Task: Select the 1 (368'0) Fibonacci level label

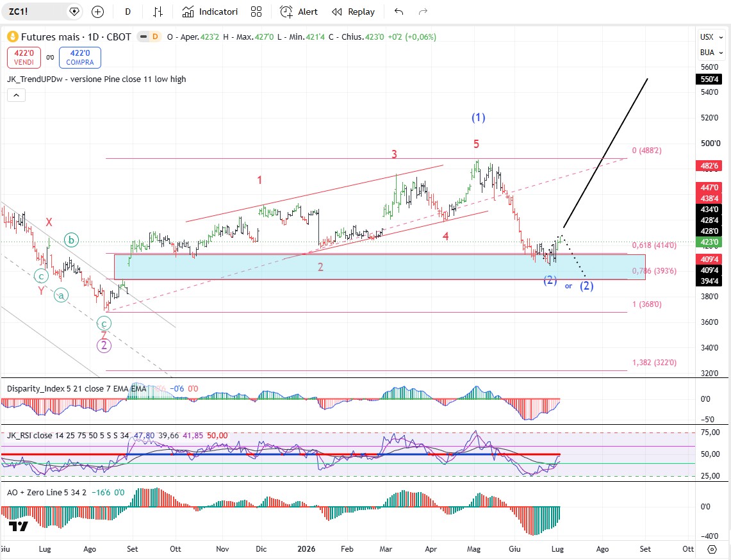Action: [x=646, y=304]
